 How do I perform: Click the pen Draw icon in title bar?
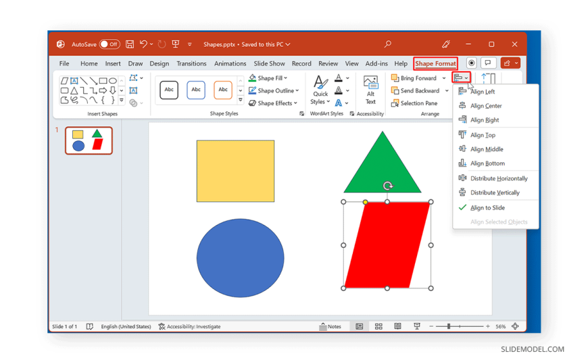coord(446,45)
